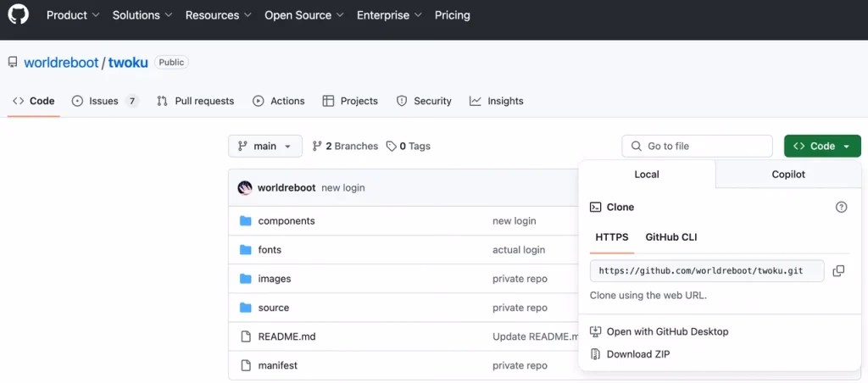Click the Issues count badge 7
The height and width of the screenshot is (383, 868).
(x=131, y=101)
